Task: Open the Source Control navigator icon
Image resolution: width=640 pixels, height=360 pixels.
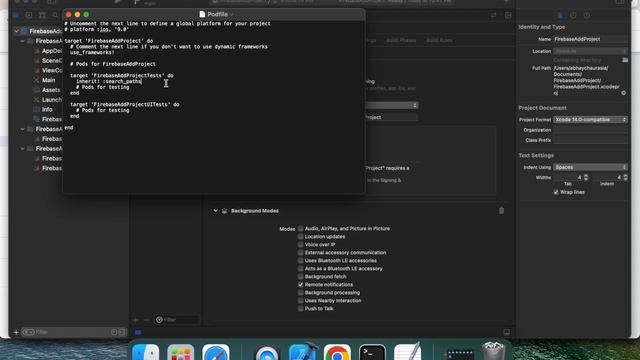Action: point(29,16)
